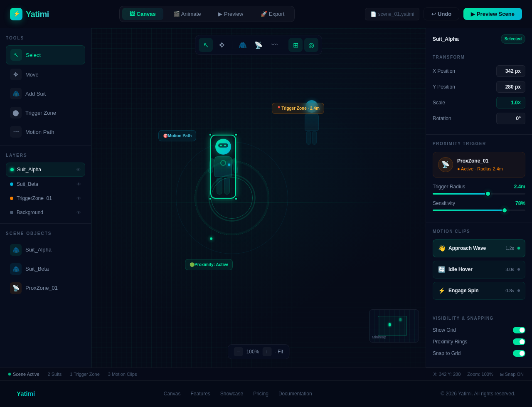Toggle the proximity rings target icon
Viewport: 532px width, 407px height.
tap(311, 45)
